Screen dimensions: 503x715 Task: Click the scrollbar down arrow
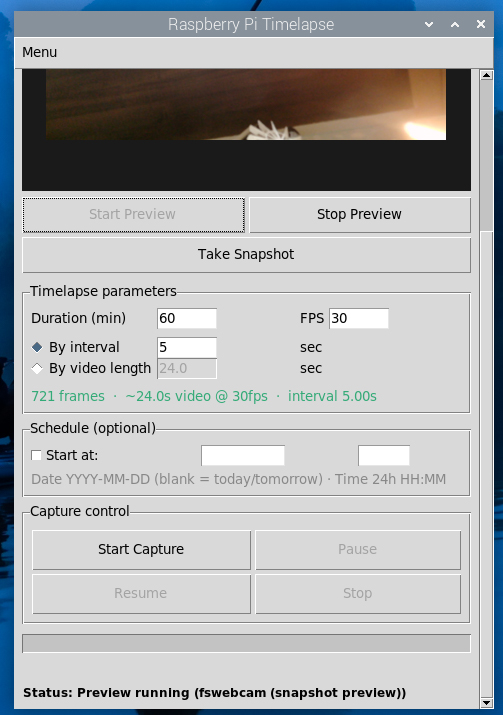pyautogui.click(x=487, y=703)
